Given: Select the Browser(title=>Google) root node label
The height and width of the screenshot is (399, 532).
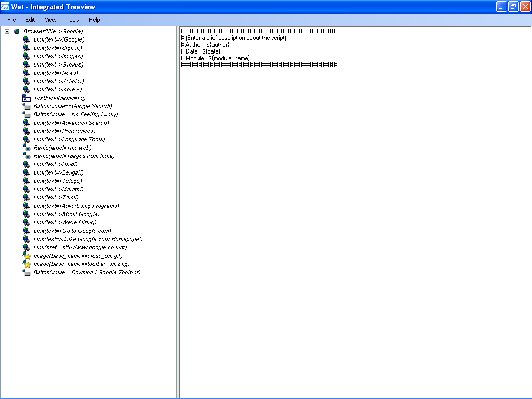Looking at the screenshot, I should pyautogui.click(x=54, y=31).
